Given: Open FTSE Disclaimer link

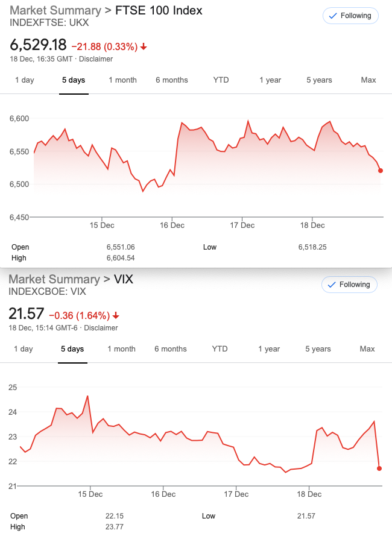Looking at the screenshot, I should tap(96, 59).
